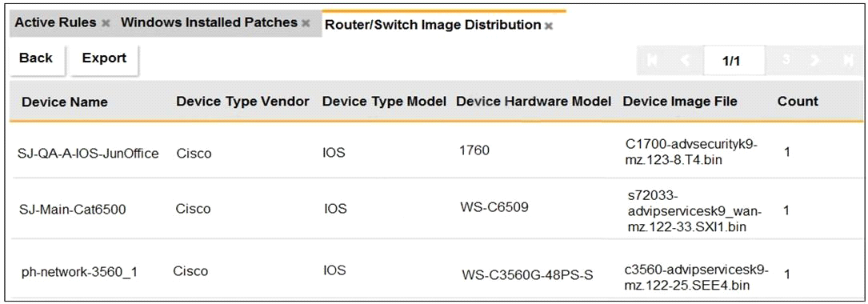Jump to the last page icon
Screen dimensions: 868x304
pos(847,60)
